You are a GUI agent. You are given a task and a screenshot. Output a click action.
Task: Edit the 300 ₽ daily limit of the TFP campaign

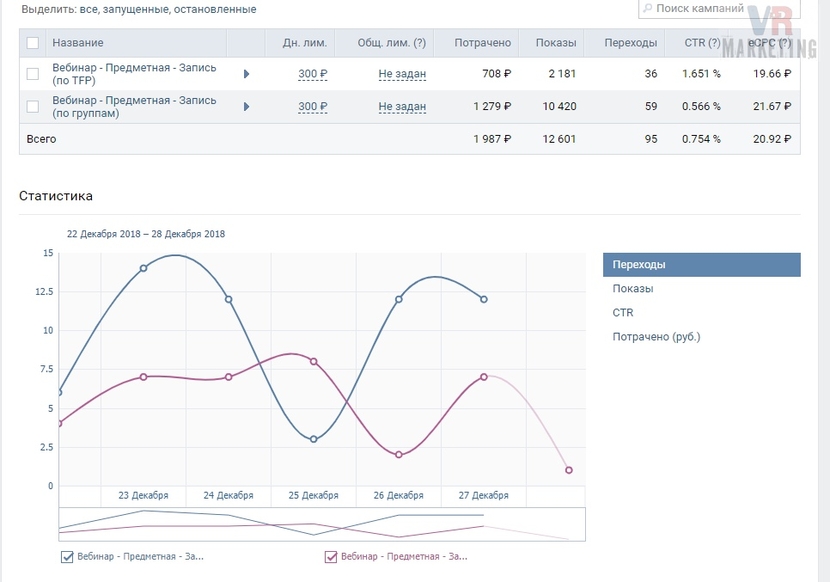pos(313,74)
